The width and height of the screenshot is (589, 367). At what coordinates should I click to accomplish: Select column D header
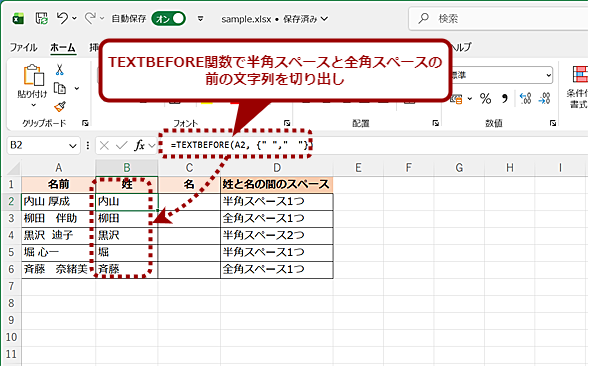point(276,168)
